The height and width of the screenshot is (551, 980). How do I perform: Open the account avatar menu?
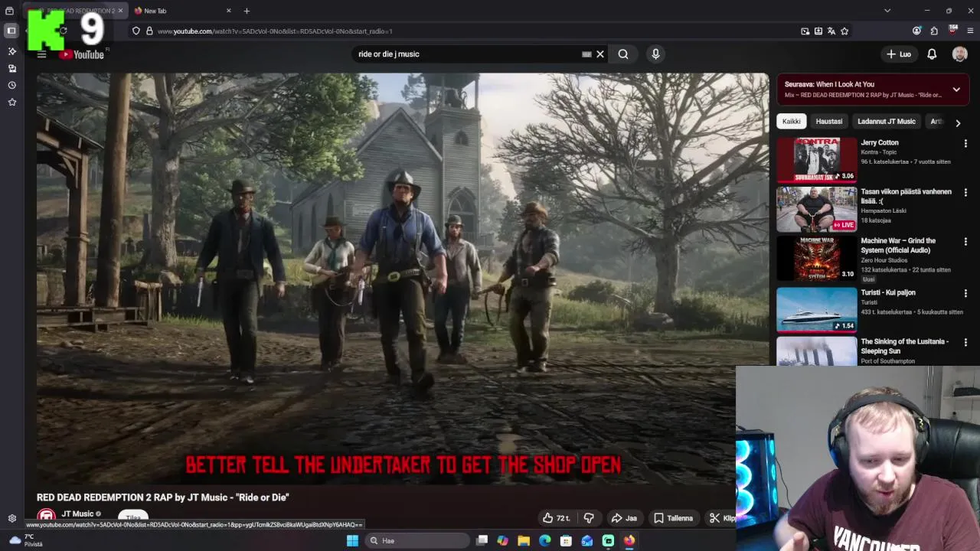coord(959,54)
